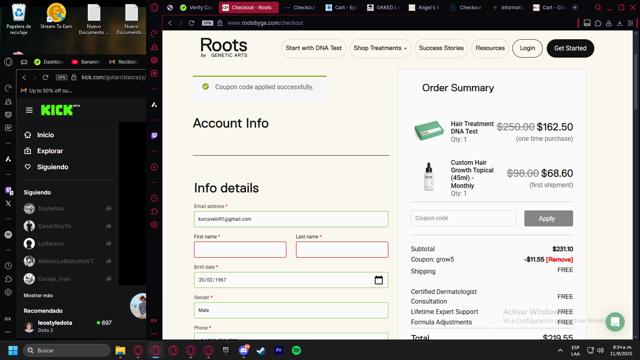Open X (Twitter) in left Opera sidebar
640x360 pixels.
[8, 203]
